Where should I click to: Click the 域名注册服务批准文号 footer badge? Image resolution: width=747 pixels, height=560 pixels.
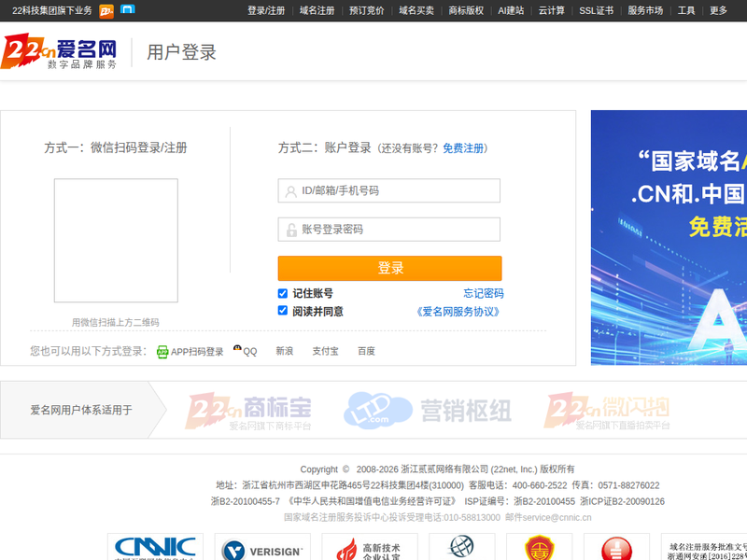pos(704,547)
